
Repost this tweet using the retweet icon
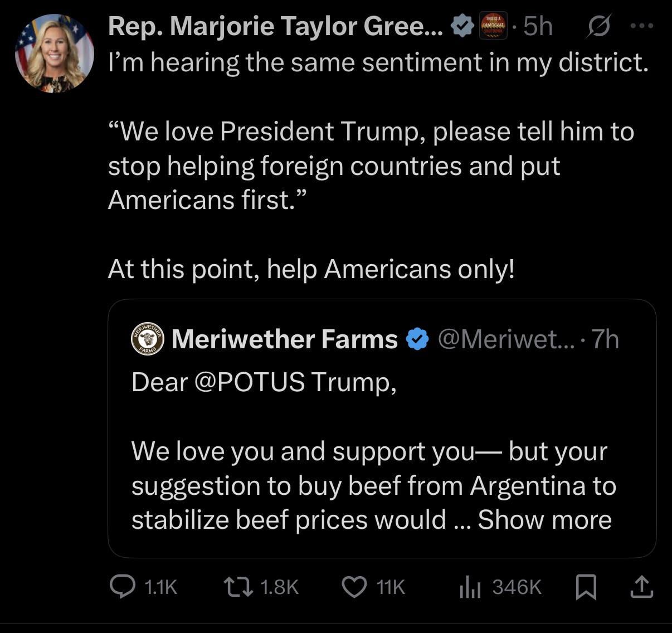click(x=238, y=587)
